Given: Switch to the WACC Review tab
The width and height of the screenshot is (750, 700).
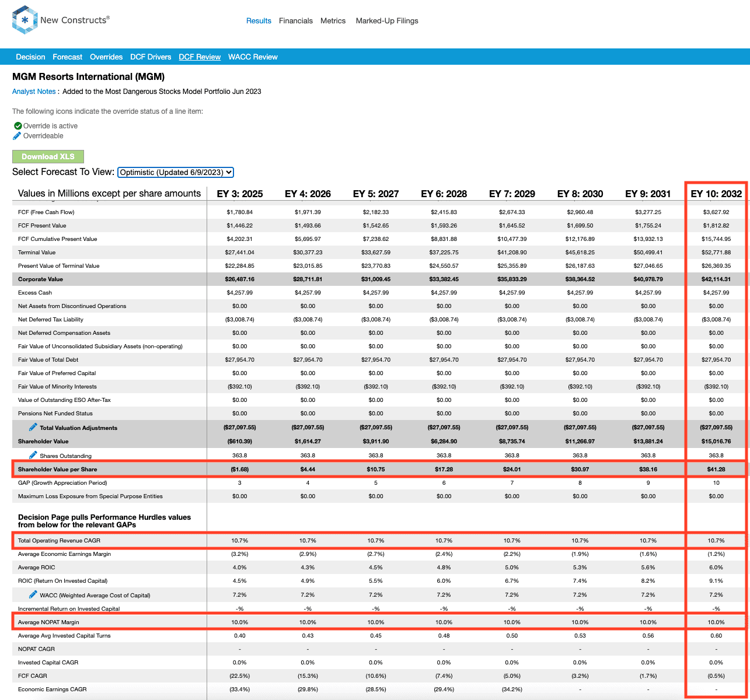Looking at the screenshot, I should pyautogui.click(x=253, y=57).
